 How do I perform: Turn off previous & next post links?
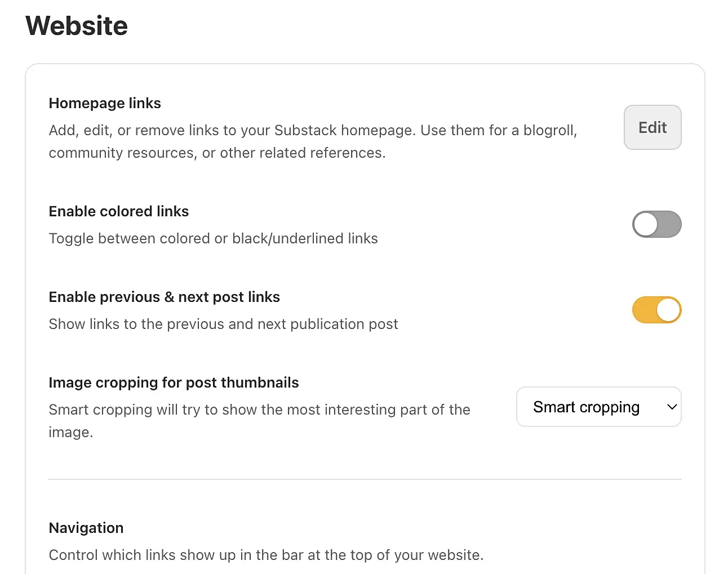pos(656,310)
